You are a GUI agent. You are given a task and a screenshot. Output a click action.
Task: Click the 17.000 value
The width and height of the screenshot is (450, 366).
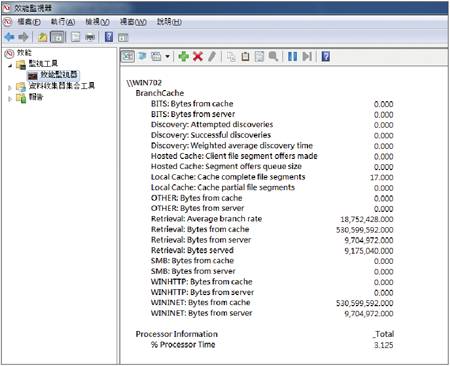click(x=382, y=177)
